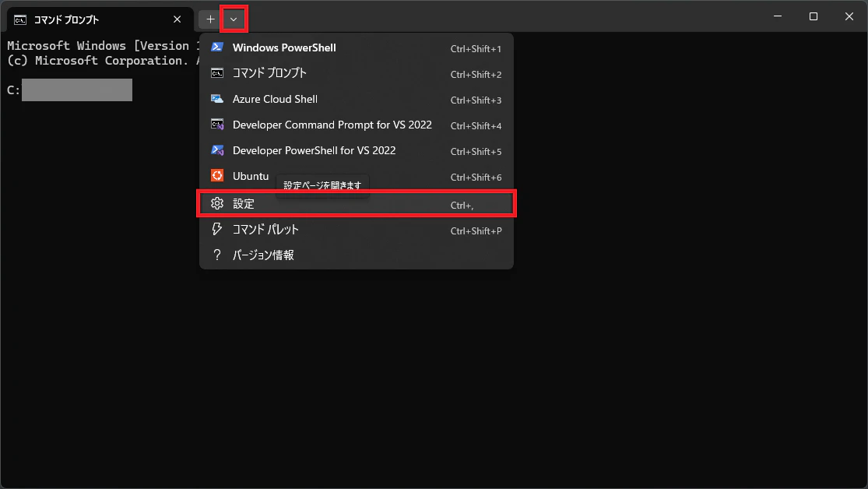Screen dimensions: 868x489
Task: Click the Ctrl+Shift+6 shortcut text
Action: 476,178
